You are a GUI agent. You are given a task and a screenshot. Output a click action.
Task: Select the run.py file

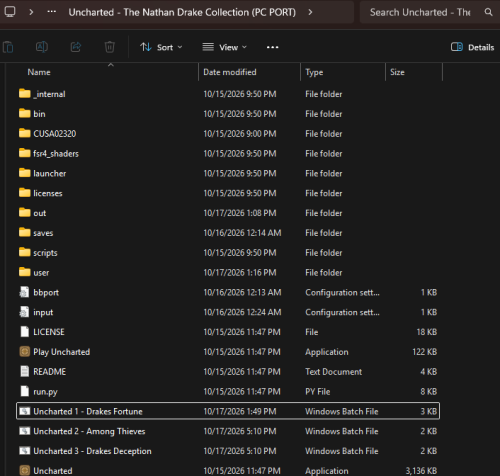(x=228, y=391)
